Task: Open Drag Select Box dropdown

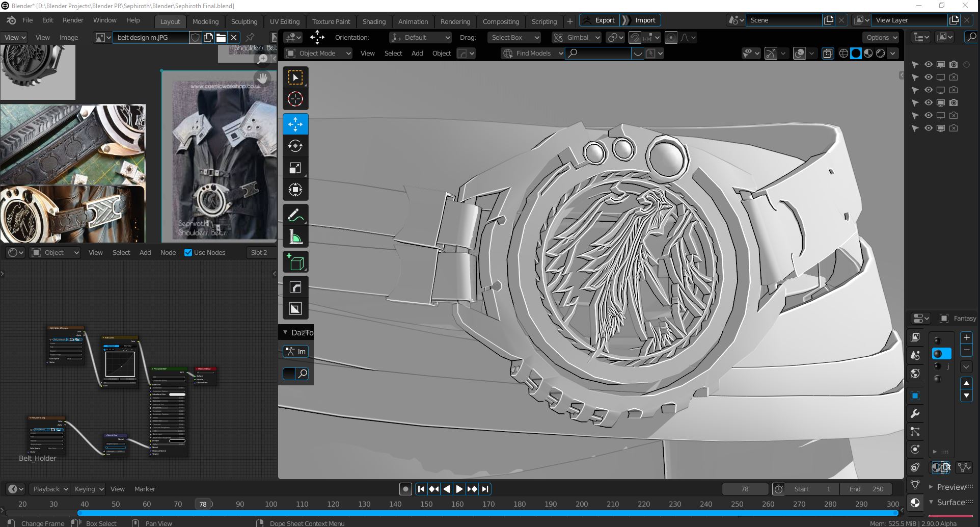Action: [x=513, y=37]
